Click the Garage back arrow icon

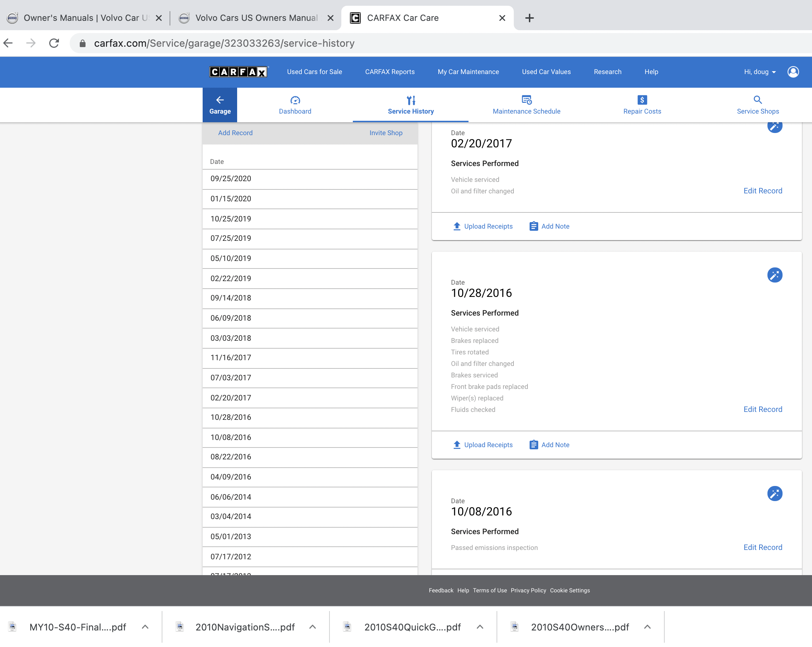click(x=220, y=100)
